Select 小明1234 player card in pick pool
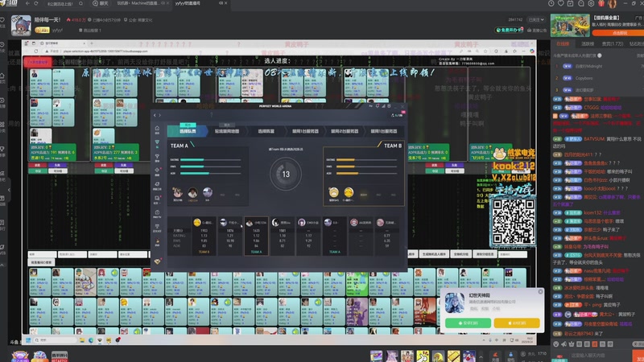Screen dimensions: 644x362 pyautogui.click(x=256, y=236)
